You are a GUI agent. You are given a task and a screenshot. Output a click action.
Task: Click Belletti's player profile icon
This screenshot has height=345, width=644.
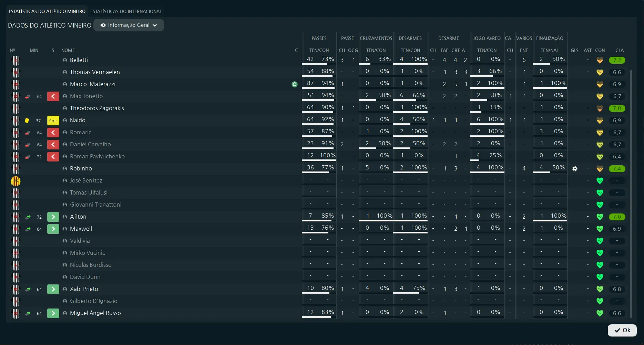[x=65, y=60]
